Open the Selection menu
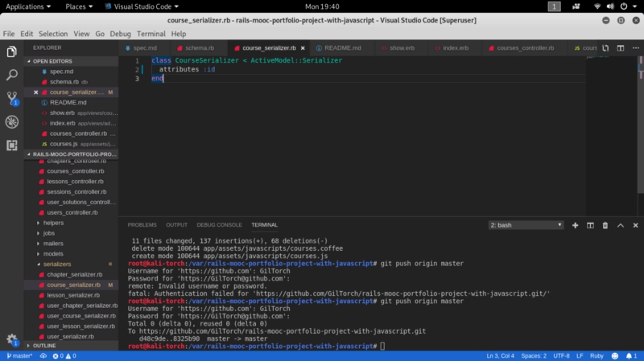This screenshot has height=361, width=644. tap(53, 34)
